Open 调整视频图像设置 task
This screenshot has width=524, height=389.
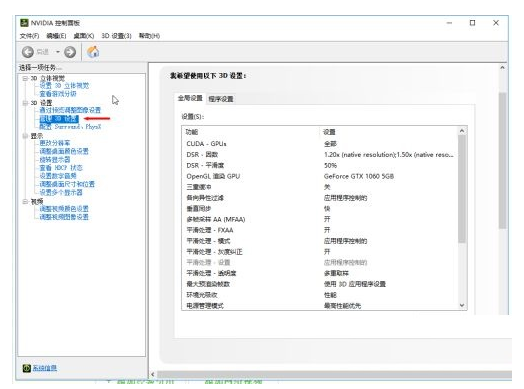[x=64, y=217]
